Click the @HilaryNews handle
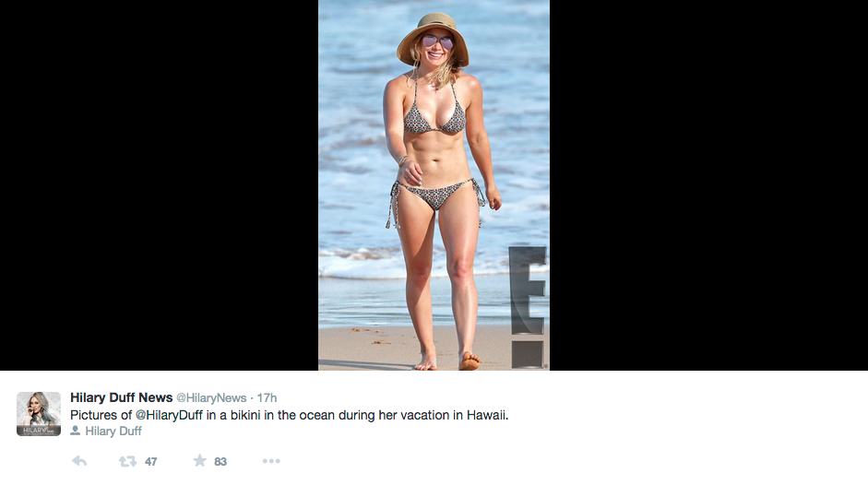The height and width of the screenshot is (485, 868). pos(211,398)
